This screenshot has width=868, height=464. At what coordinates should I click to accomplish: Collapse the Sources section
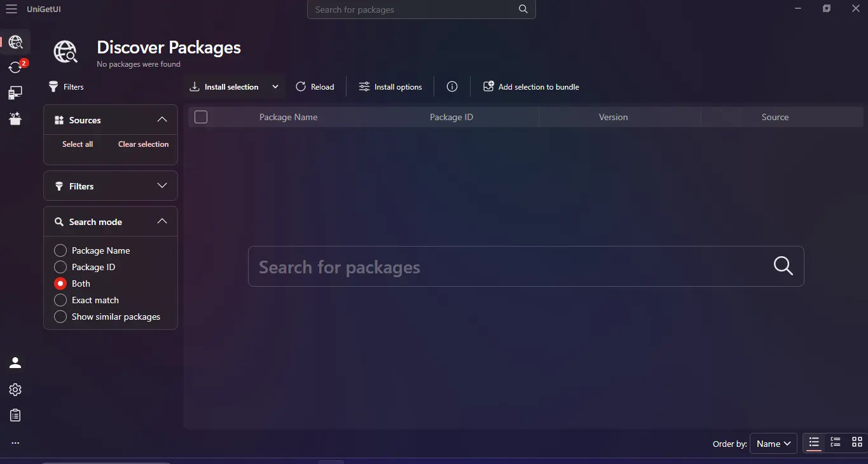tap(162, 119)
